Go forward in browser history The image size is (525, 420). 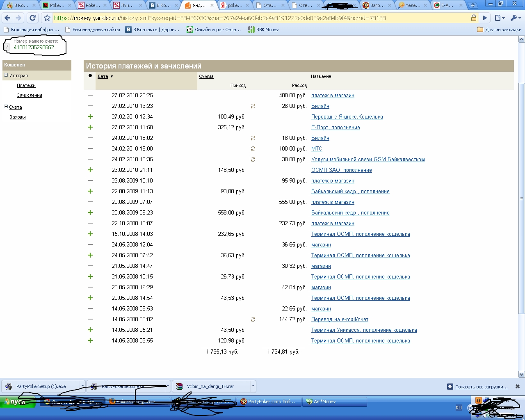[x=18, y=18]
